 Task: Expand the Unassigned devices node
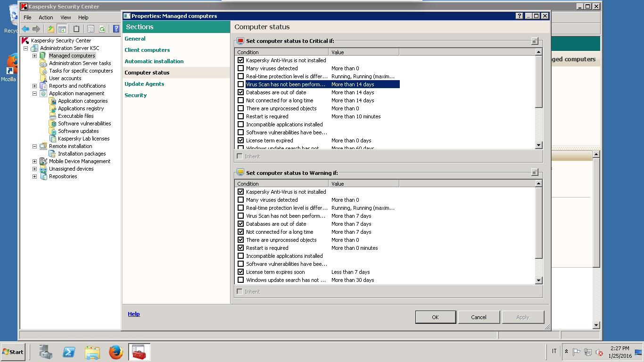point(34,169)
